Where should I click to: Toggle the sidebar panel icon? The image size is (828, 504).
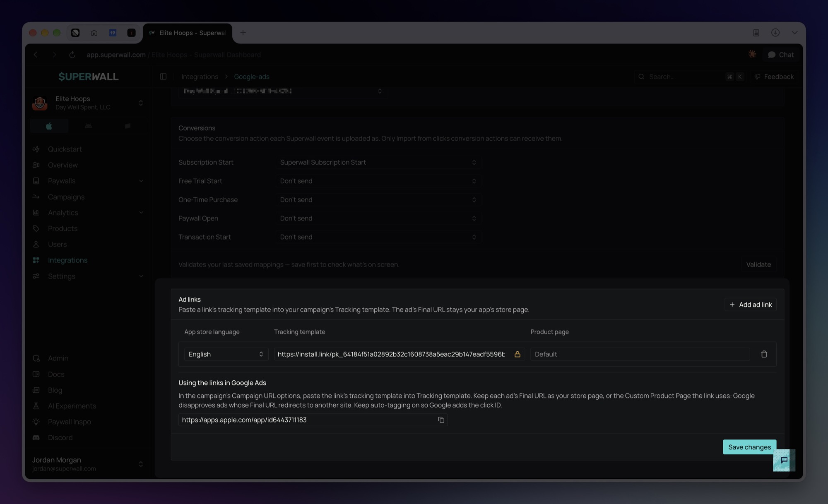tap(163, 77)
